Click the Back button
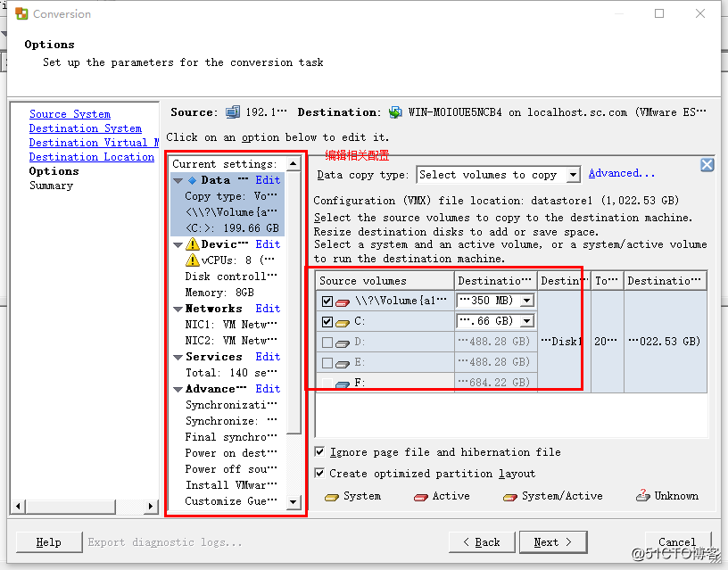 point(482,542)
